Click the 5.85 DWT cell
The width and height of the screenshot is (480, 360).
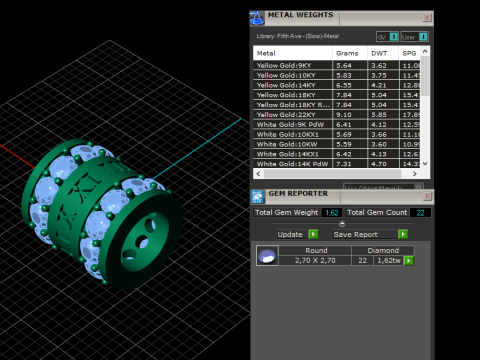tap(383, 115)
